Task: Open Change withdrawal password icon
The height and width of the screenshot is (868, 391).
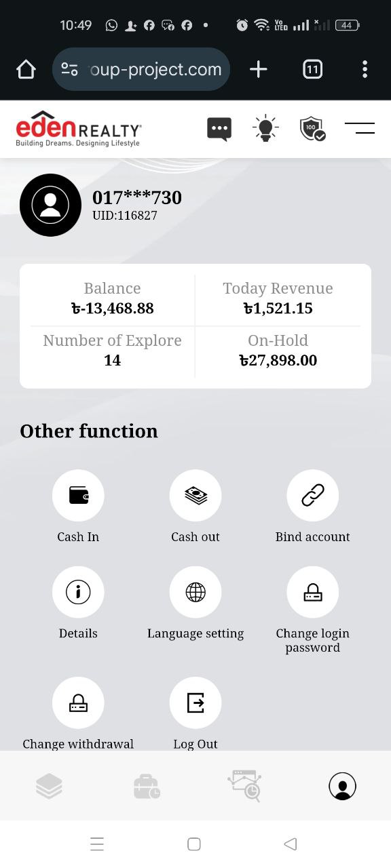Action: (78, 703)
